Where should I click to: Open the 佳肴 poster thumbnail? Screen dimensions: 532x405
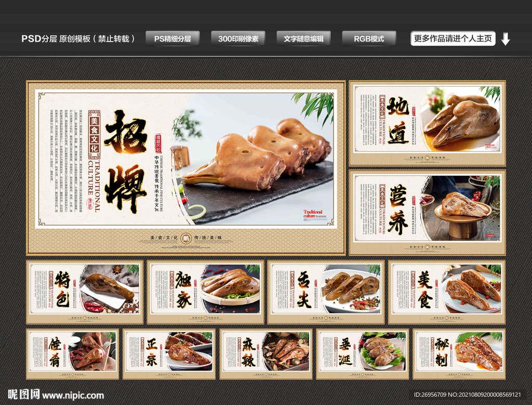coord(73,354)
